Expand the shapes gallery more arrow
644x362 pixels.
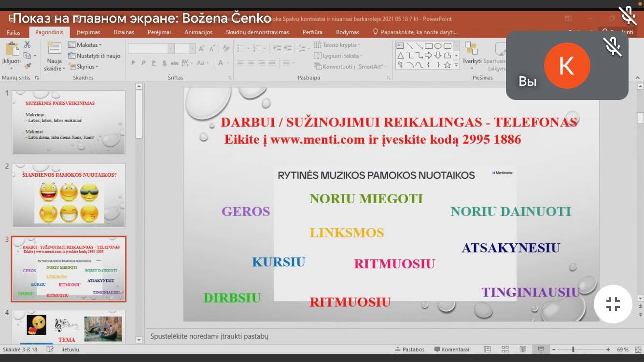(x=457, y=65)
